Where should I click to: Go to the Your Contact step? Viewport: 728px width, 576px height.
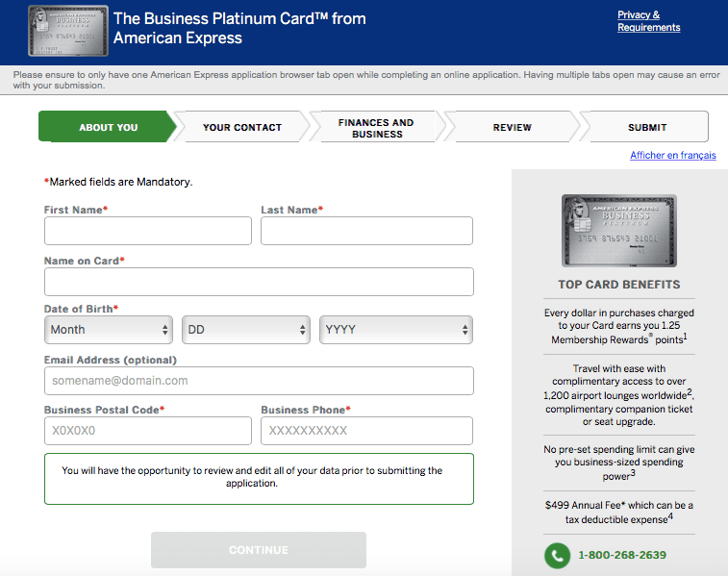click(242, 127)
